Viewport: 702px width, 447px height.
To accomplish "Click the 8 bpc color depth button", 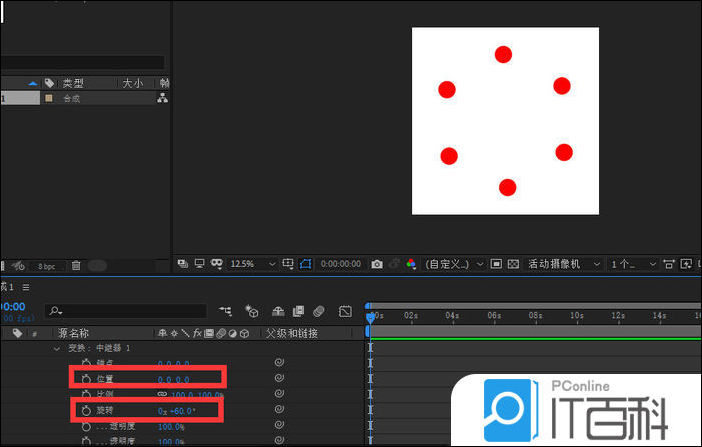I will (x=47, y=266).
